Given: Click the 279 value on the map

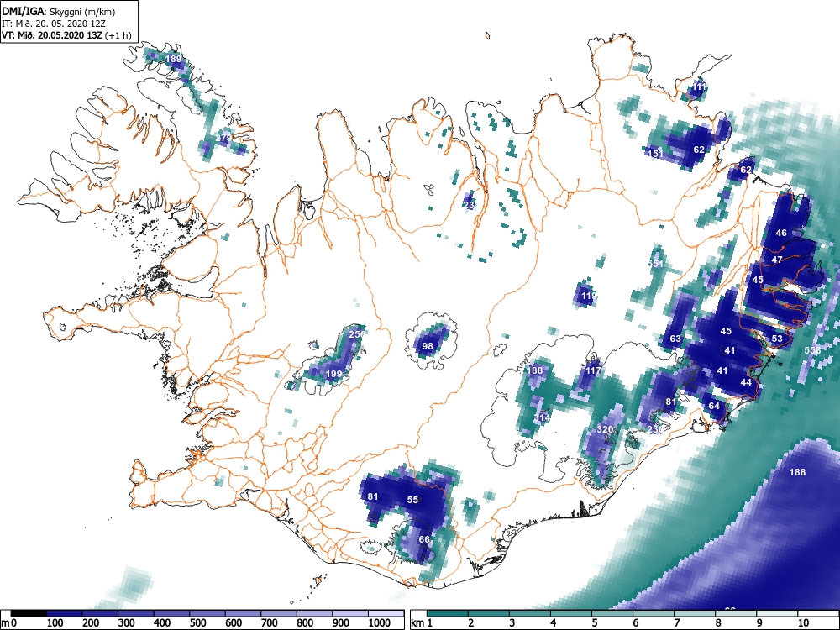Looking at the screenshot, I should (224, 138).
